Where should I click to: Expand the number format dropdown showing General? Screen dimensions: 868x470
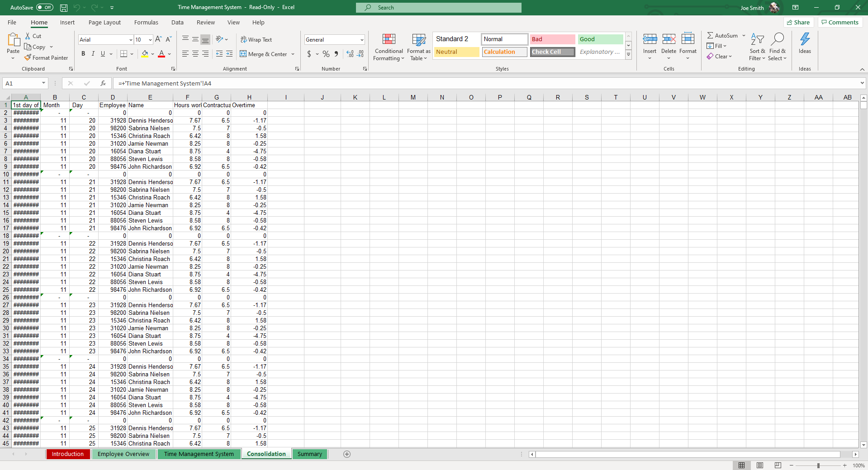tap(362, 40)
